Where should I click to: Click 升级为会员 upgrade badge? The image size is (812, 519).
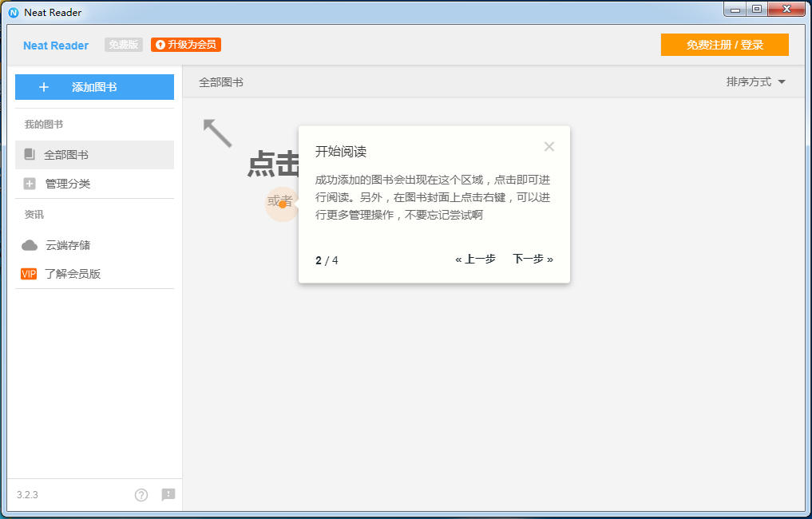tap(186, 45)
